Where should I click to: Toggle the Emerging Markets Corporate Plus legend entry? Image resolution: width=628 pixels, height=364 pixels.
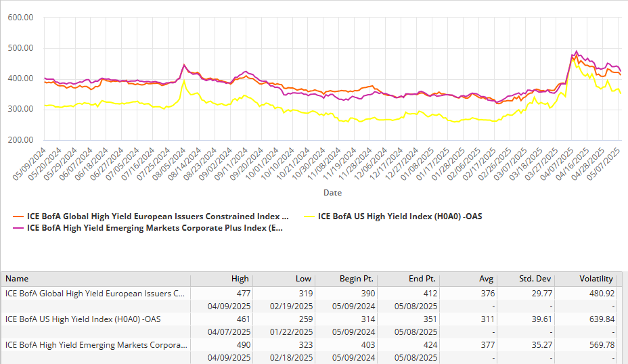148,228
